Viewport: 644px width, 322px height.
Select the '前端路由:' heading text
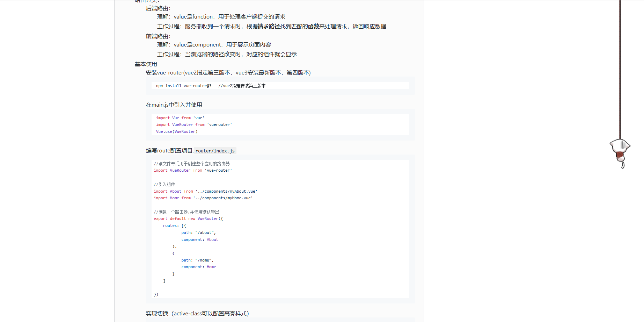(x=158, y=36)
